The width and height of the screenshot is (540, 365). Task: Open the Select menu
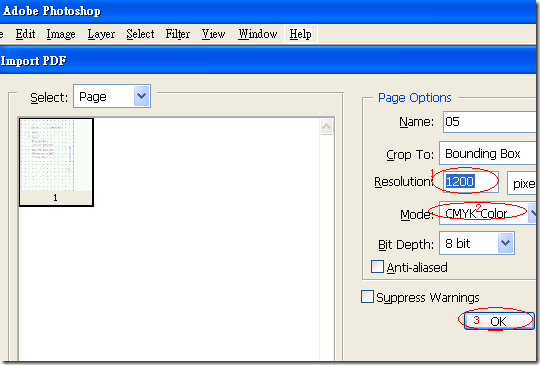pyautogui.click(x=140, y=34)
